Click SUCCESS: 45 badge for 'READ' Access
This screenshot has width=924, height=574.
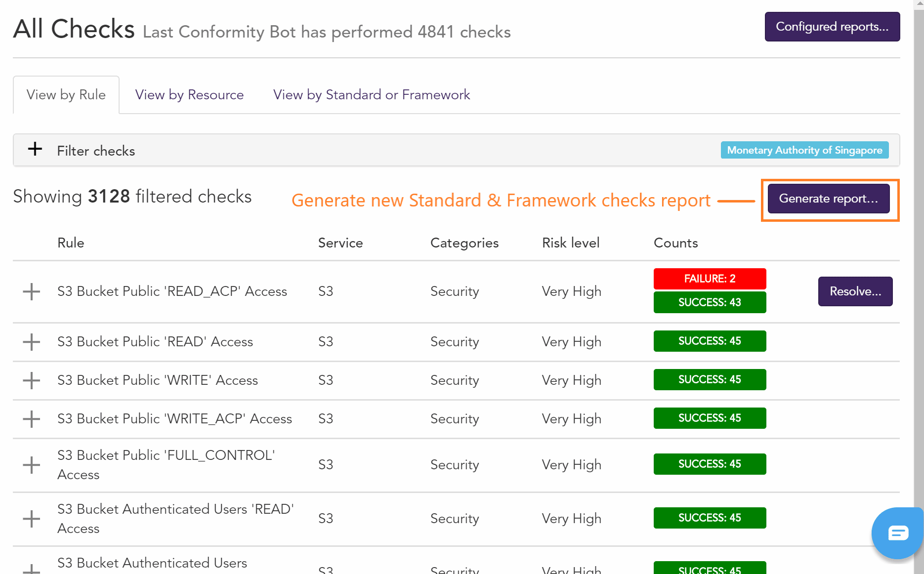coord(710,341)
